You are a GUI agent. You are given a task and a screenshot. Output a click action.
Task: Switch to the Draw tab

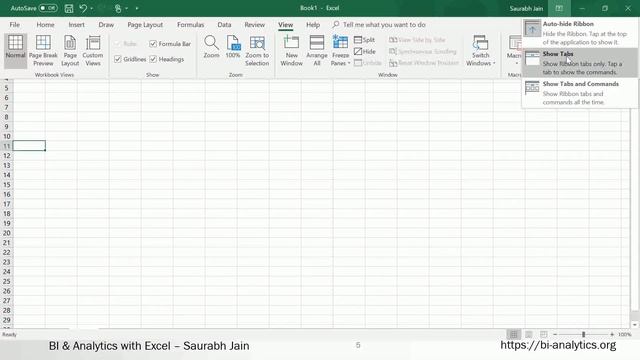106,24
